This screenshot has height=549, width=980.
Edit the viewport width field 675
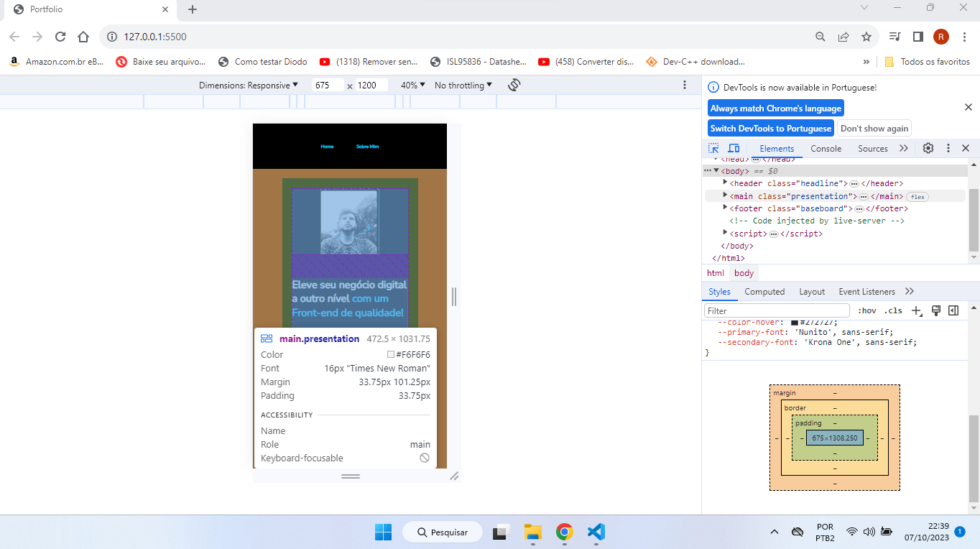tap(328, 85)
